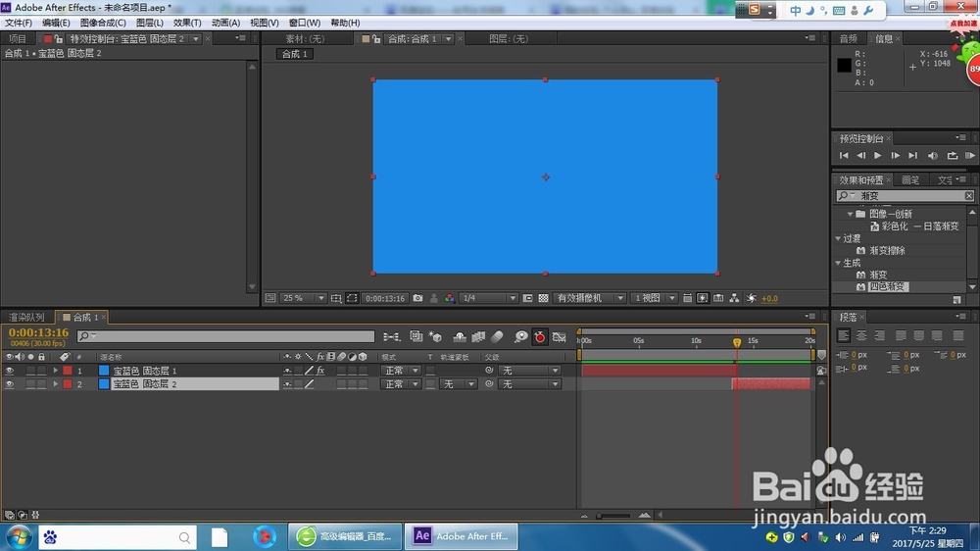Click the reset exposure aperture icon
This screenshot has width=980, height=551.
click(x=752, y=298)
